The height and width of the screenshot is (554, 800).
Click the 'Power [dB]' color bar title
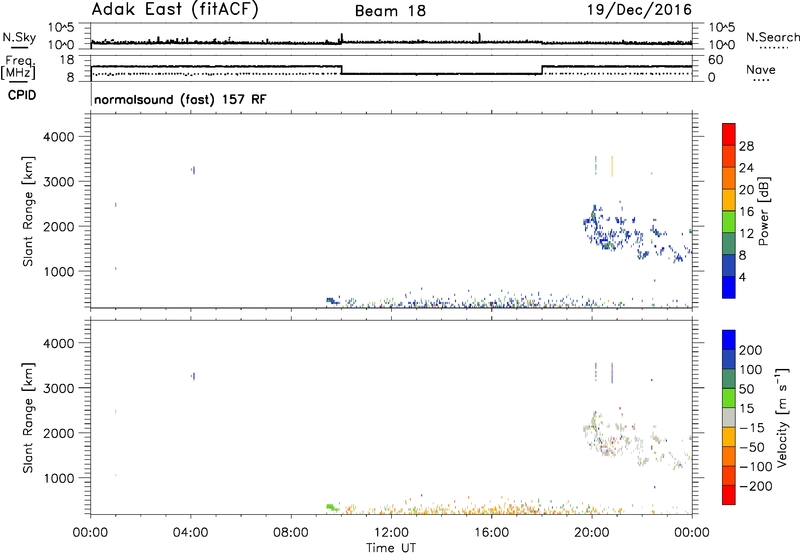point(763,211)
